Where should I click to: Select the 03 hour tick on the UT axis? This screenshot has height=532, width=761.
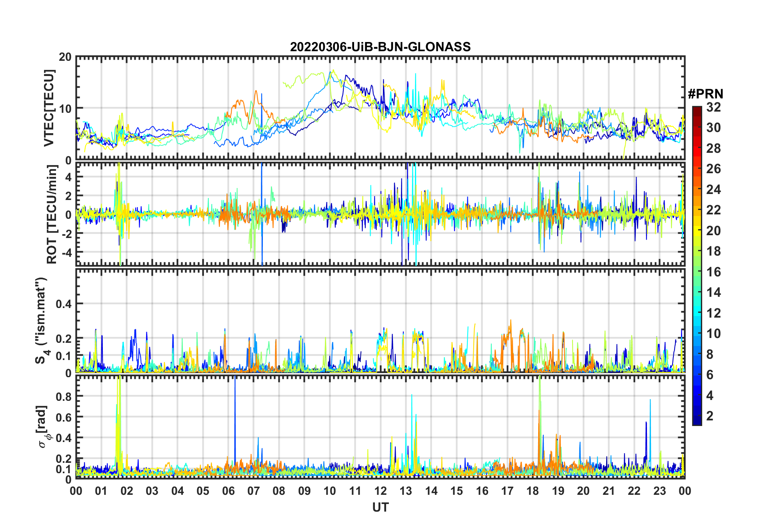(x=152, y=491)
